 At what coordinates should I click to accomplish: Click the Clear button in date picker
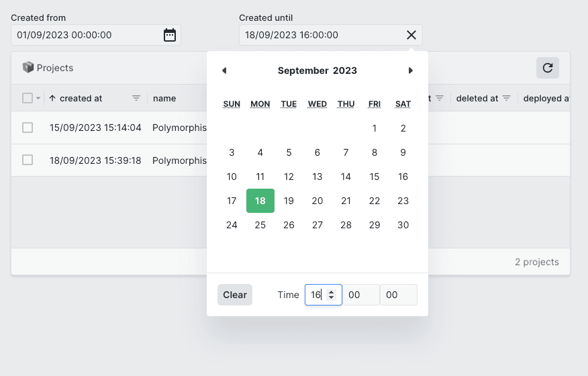coord(235,295)
